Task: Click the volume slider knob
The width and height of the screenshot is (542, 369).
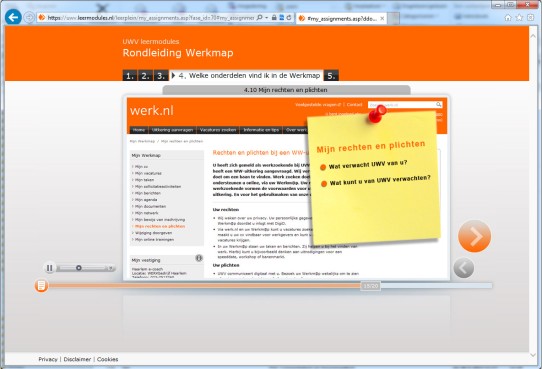Action: pos(79,268)
